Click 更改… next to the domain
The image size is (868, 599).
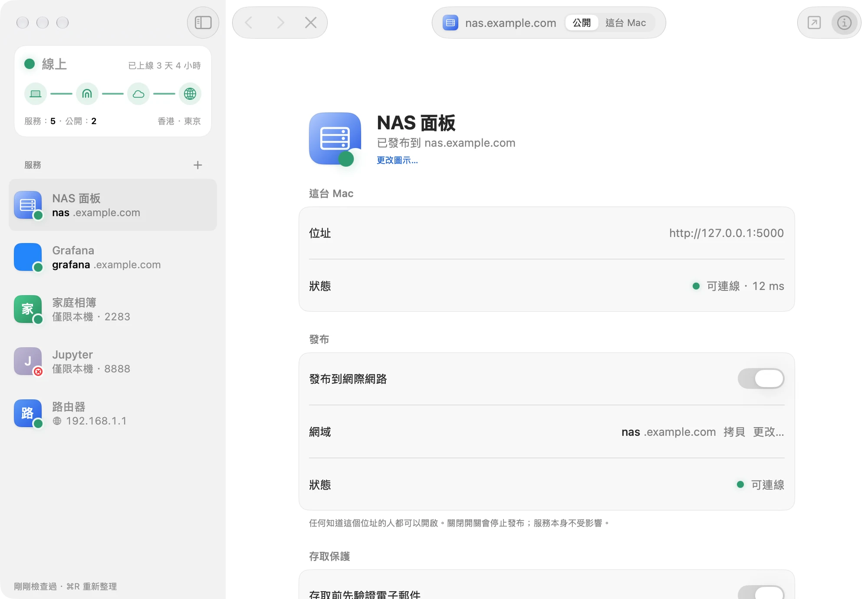pos(768,432)
